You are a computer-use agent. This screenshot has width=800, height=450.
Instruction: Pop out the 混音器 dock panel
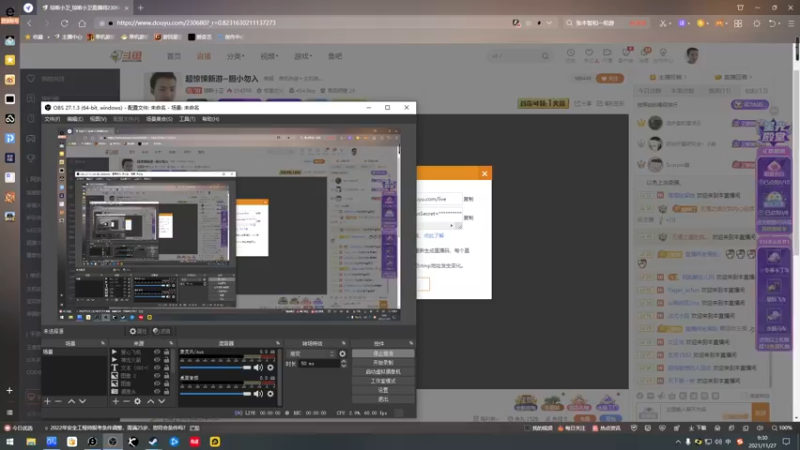coord(278,343)
